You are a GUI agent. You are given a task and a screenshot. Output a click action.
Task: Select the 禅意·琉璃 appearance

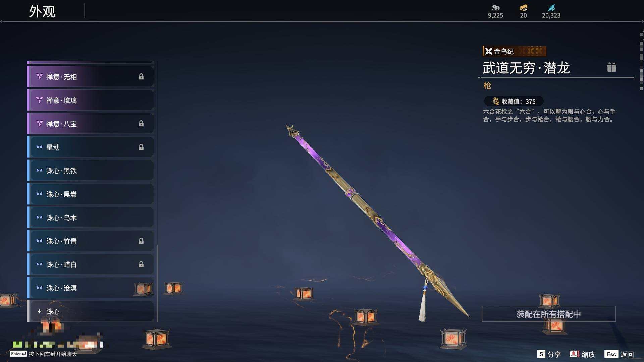click(91, 100)
